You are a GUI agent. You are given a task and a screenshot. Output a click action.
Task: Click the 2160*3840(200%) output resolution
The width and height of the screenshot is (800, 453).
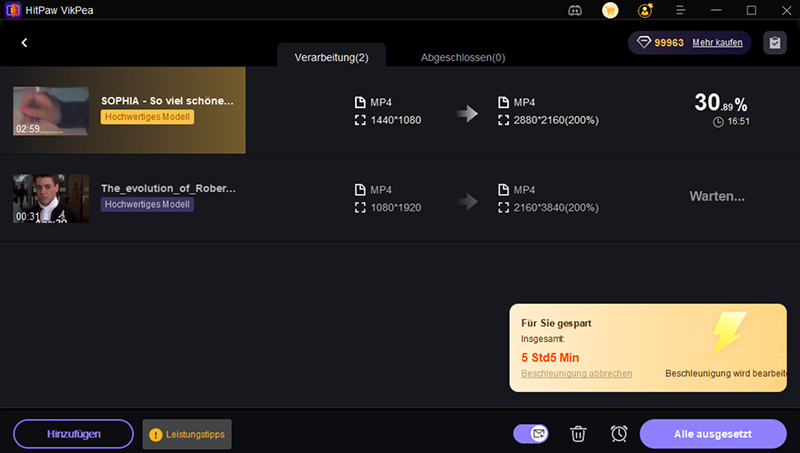click(x=556, y=208)
